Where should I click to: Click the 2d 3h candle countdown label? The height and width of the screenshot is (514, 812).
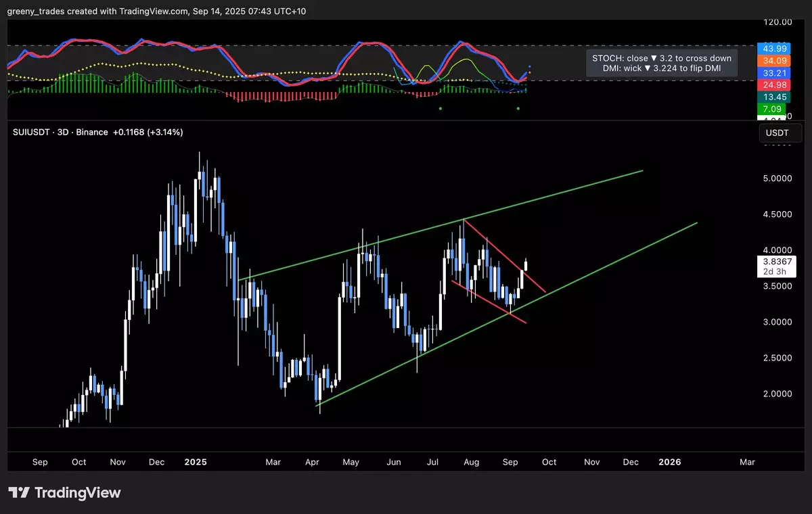point(777,272)
